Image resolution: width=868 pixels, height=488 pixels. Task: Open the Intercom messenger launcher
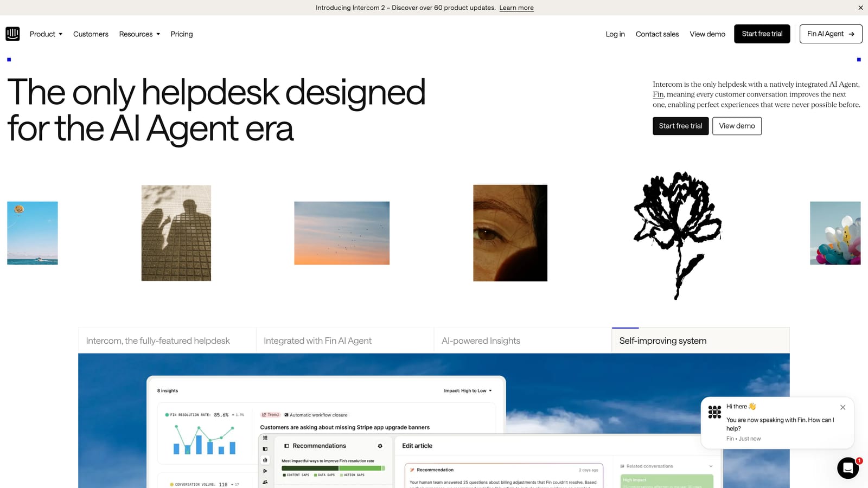coord(848,468)
